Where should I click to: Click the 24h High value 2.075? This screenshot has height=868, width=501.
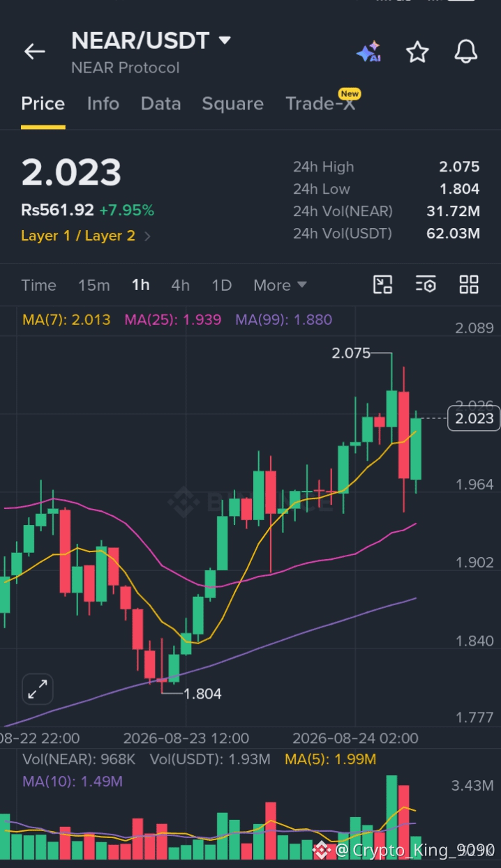459,167
